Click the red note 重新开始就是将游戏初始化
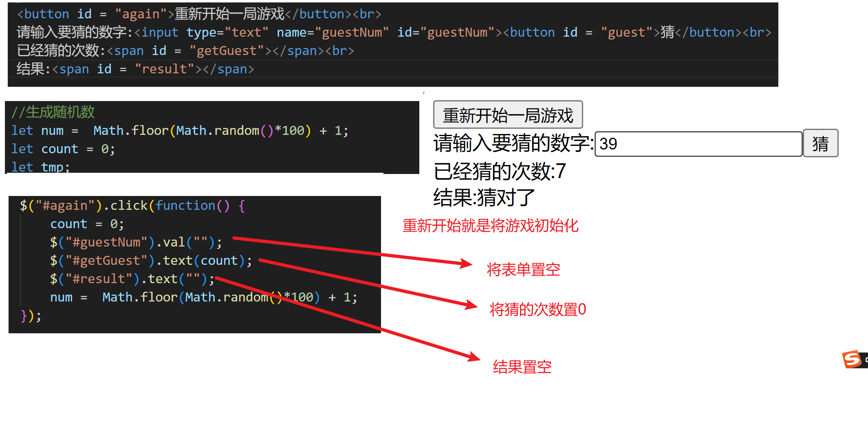Viewport: 868px width, 427px height. (x=490, y=225)
